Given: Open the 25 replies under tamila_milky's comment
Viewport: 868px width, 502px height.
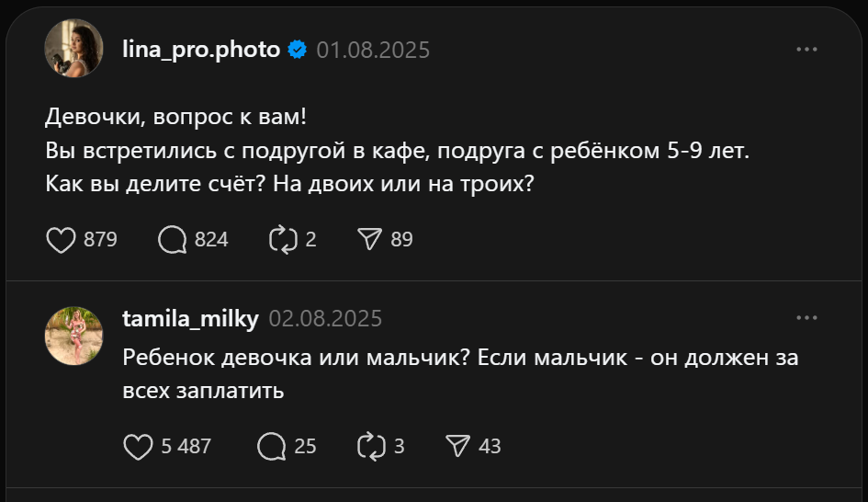Looking at the screenshot, I should (272, 447).
